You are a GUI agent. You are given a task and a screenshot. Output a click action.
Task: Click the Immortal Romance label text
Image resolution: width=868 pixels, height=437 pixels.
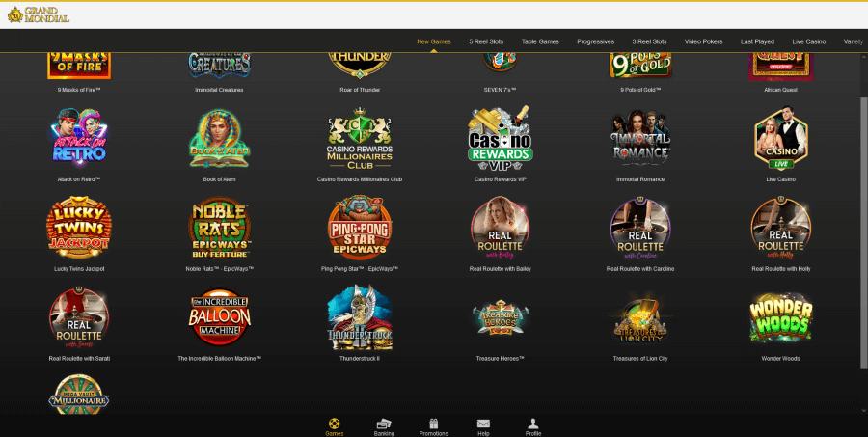[640, 179]
